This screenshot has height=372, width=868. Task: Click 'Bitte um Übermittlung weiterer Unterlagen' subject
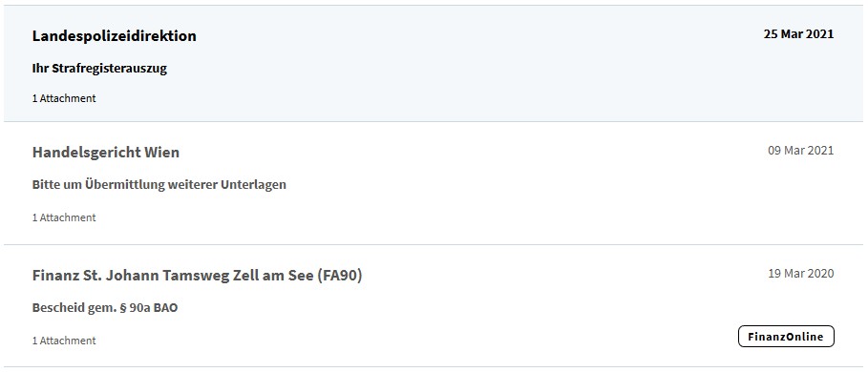(x=159, y=185)
